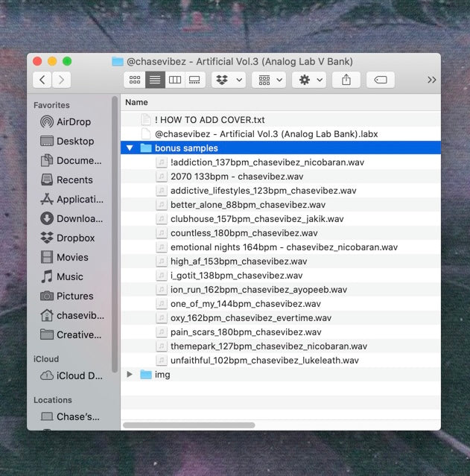Click the window title folder icon
This screenshot has width=470, height=476.
pyautogui.click(x=118, y=62)
